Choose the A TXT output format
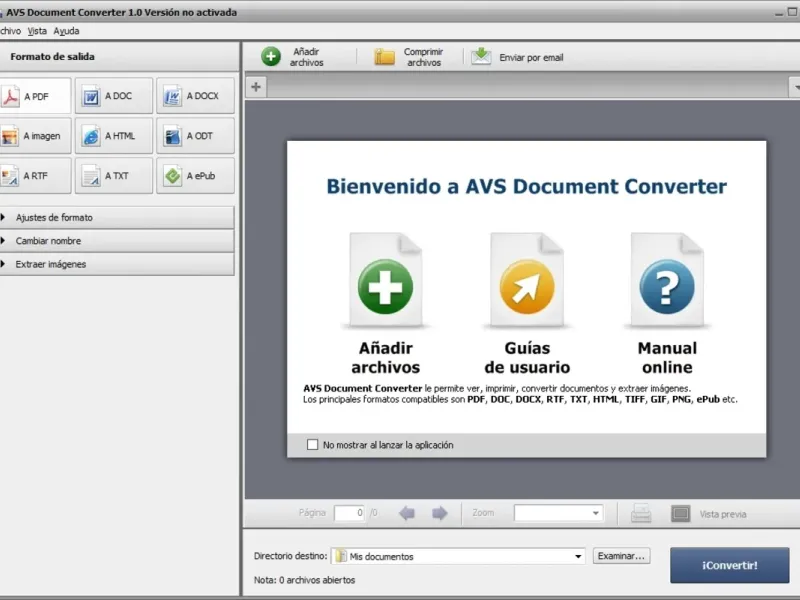Image resolution: width=800 pixels, height=600 pixels. (x=114, y=176)
